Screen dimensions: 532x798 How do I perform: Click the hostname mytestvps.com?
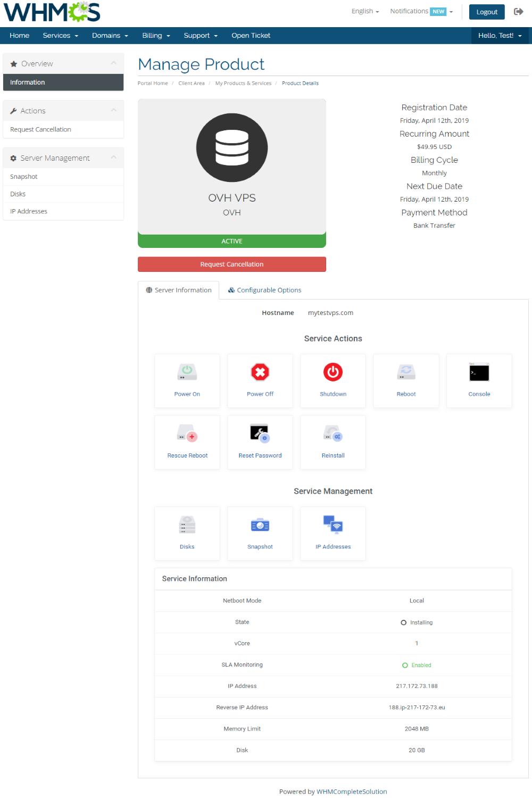330,313
